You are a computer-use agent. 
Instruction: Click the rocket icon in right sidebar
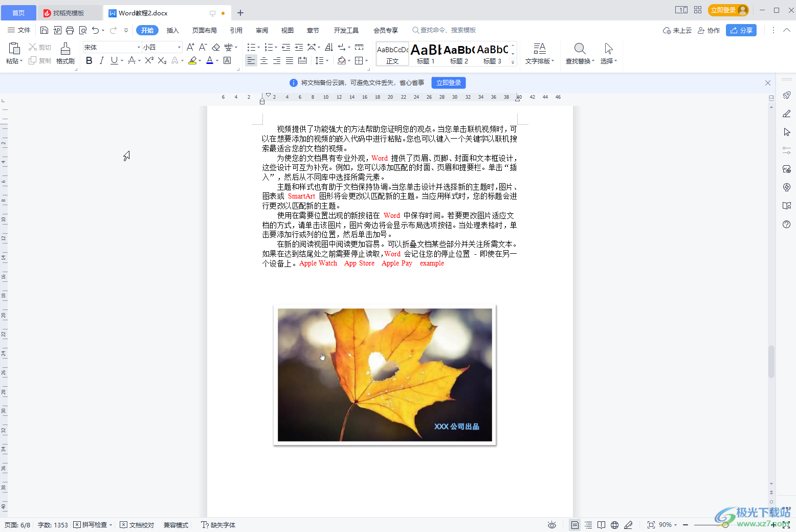787,95
